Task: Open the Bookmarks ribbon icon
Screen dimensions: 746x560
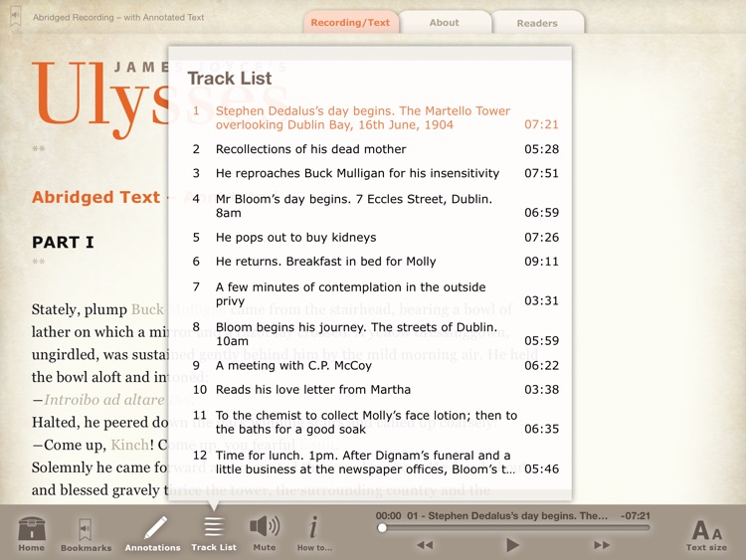Action: point(86,534)
